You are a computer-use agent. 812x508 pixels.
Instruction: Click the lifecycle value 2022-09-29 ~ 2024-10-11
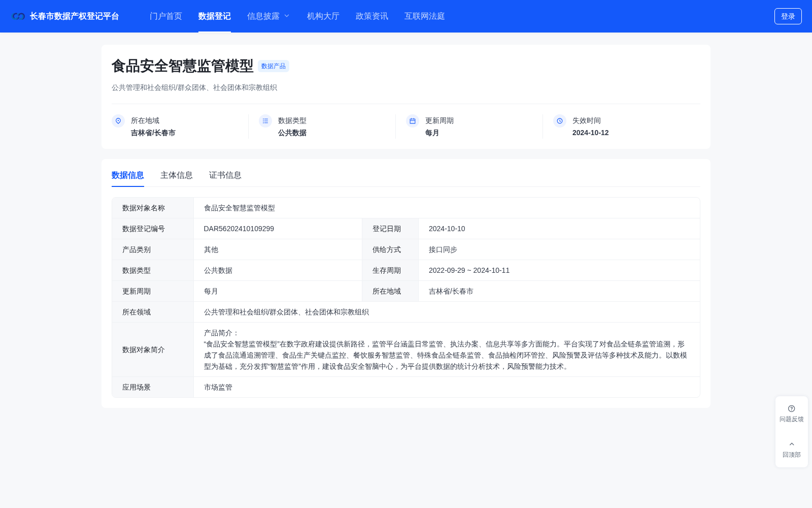tap(469, 270)
